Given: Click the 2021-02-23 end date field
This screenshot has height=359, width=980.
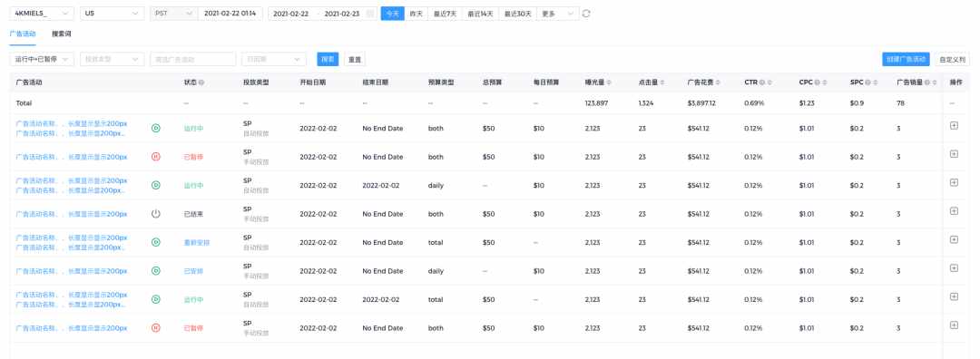Looking at the screenshot, I should 342,13.
